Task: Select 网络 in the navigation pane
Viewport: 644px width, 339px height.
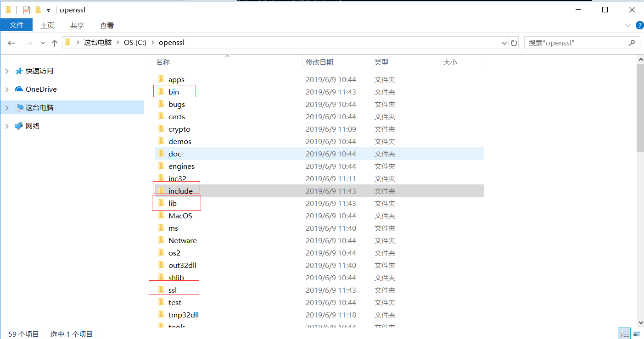Action: click(x=33, y=126)
